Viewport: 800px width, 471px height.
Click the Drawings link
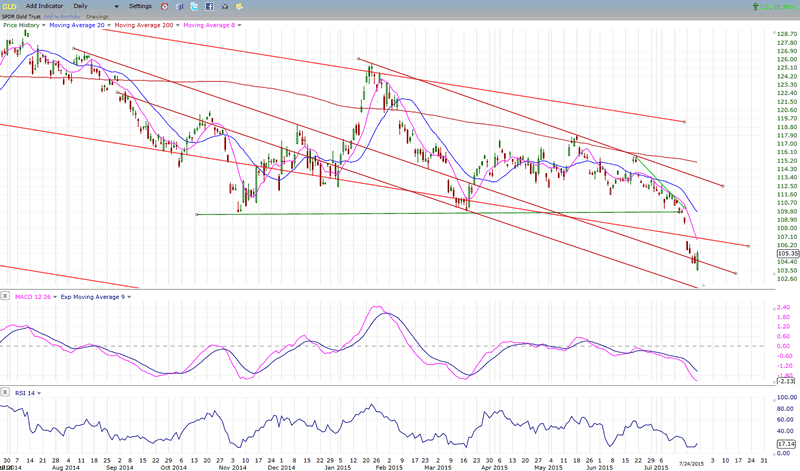coord(97,15)
